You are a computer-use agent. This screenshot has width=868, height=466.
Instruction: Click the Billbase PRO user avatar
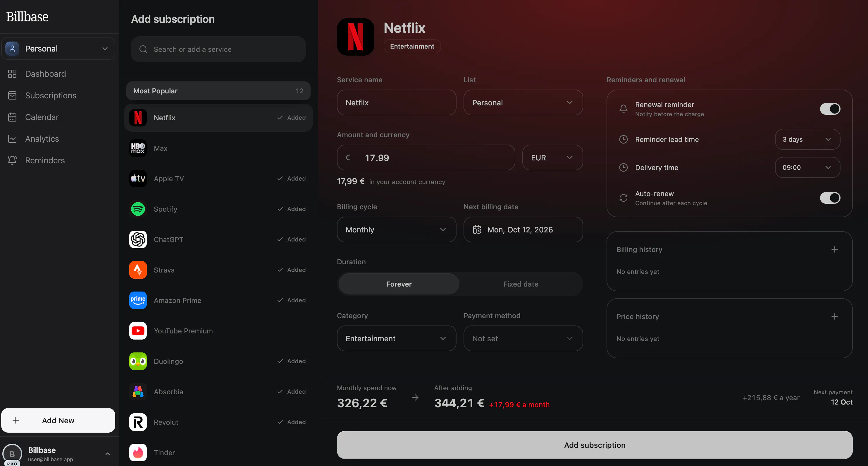pyautogui.click(x=12, y=454)
